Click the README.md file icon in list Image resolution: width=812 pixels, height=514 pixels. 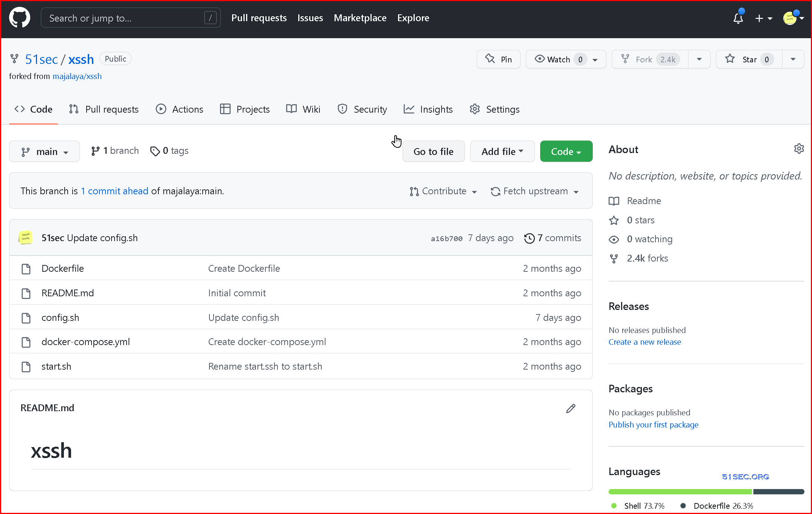click(26, 293)
